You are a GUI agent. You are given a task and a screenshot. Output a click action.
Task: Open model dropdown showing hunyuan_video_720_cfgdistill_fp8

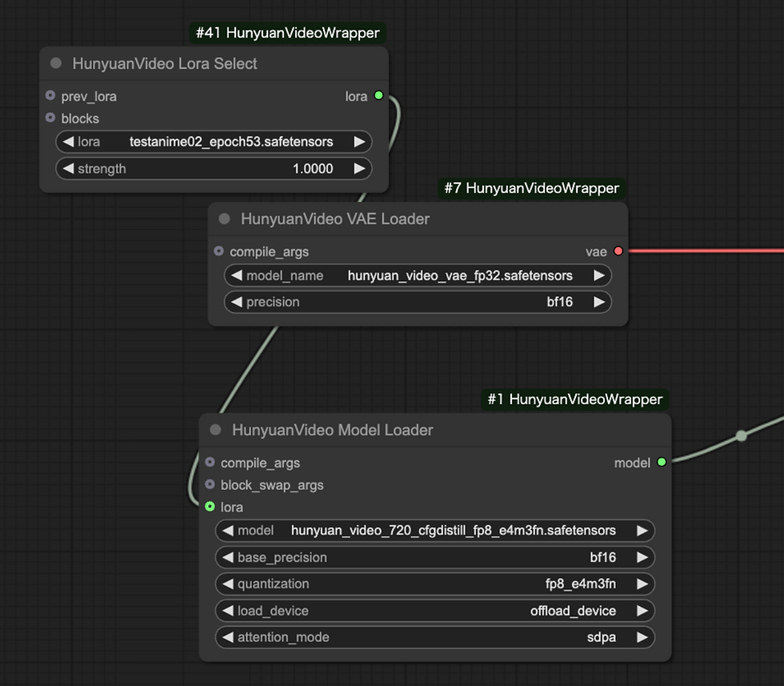coord(435,531)
